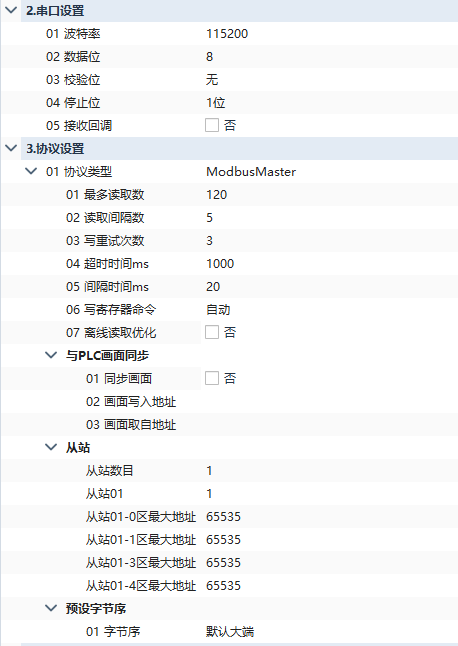The width and height of the screenshot is (458, 646).
Task: Collapse the 01 协议类型 node
Action: (x=31, y=171)
